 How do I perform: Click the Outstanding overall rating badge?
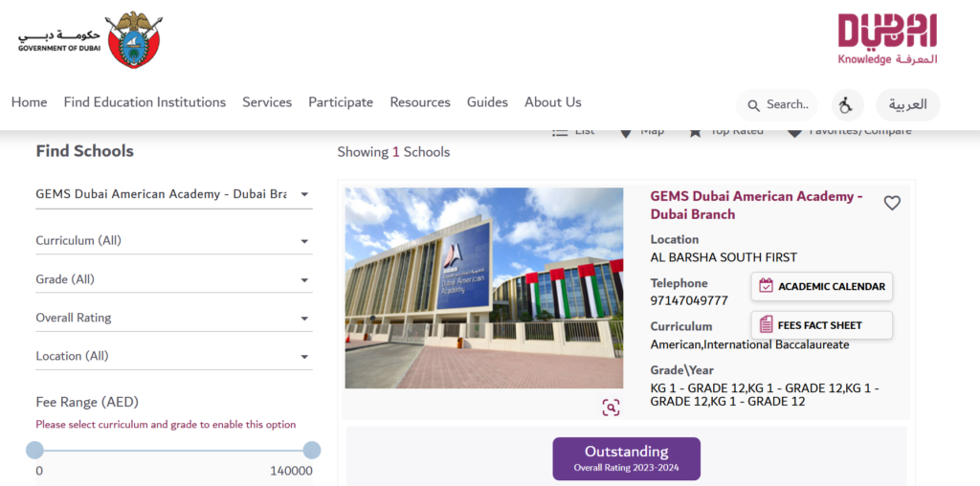[x=626, y=458]
